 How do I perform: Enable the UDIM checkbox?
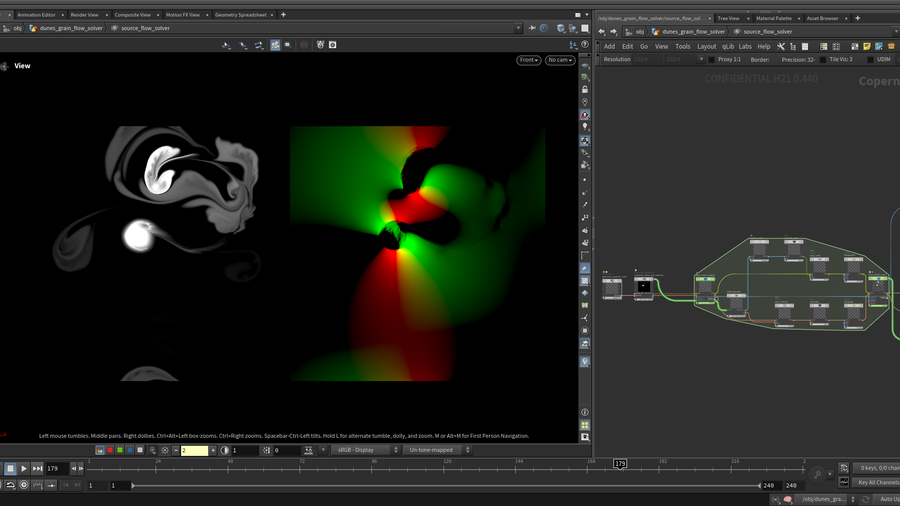tap(870, 59)
